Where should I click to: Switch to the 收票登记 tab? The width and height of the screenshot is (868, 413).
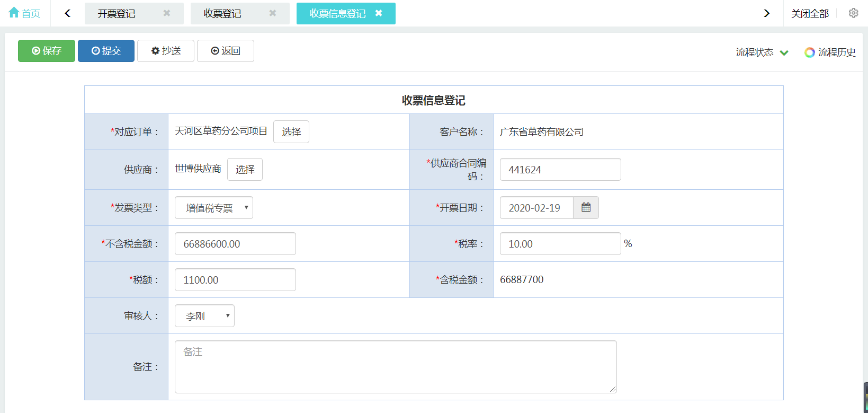(x=222, y=14)
